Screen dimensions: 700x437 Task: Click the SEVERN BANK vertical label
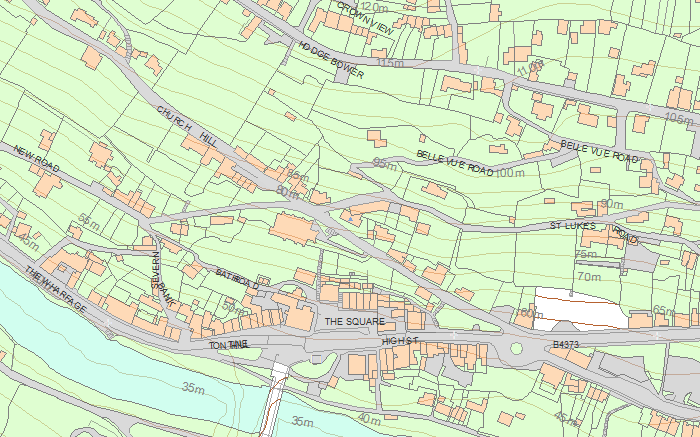(161, 280)
